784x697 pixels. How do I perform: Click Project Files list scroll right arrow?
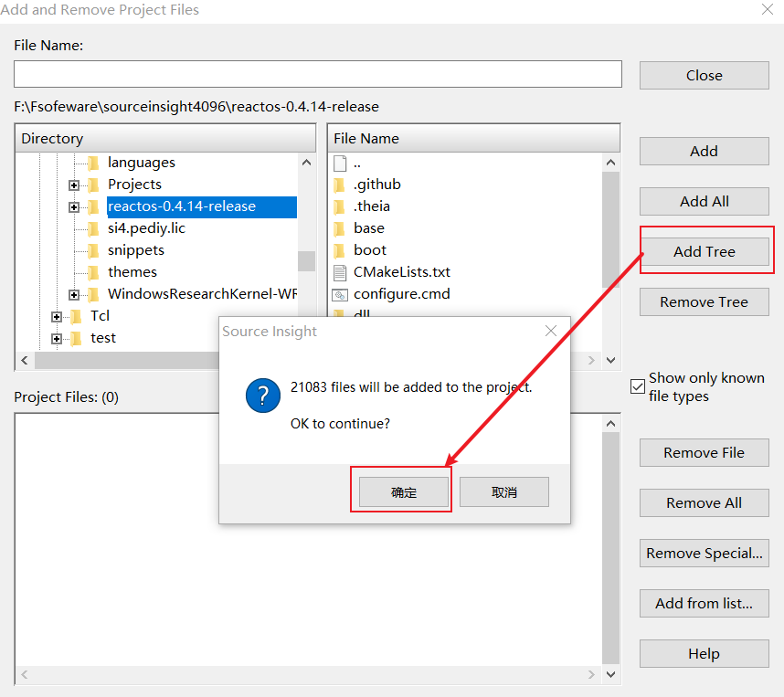(x=591, y=674)
